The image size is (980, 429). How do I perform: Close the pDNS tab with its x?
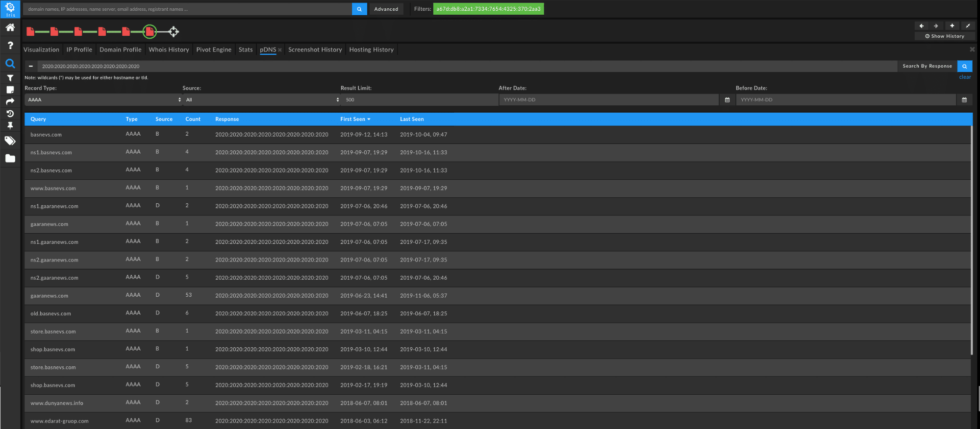pyautogui.click(x=280, y=50)
